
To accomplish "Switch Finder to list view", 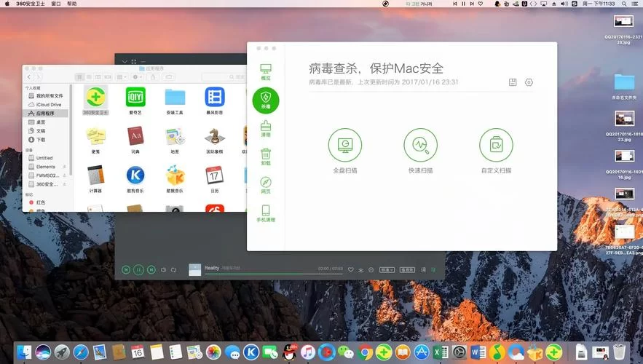I will [89, 77].
